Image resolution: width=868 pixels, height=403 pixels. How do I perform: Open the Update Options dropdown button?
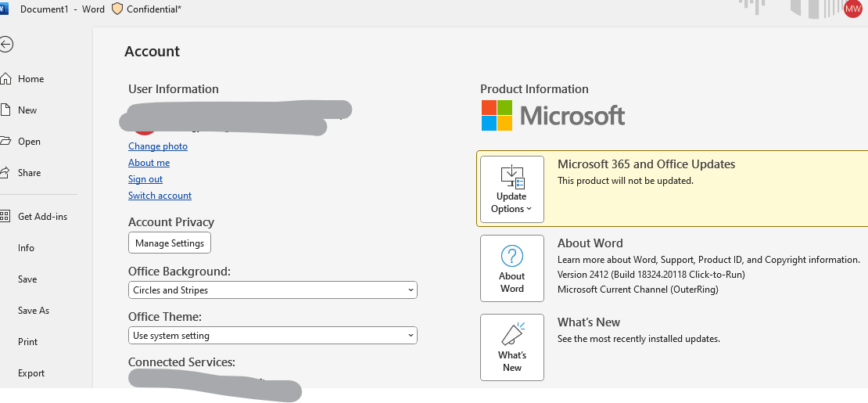pos(512,189)
